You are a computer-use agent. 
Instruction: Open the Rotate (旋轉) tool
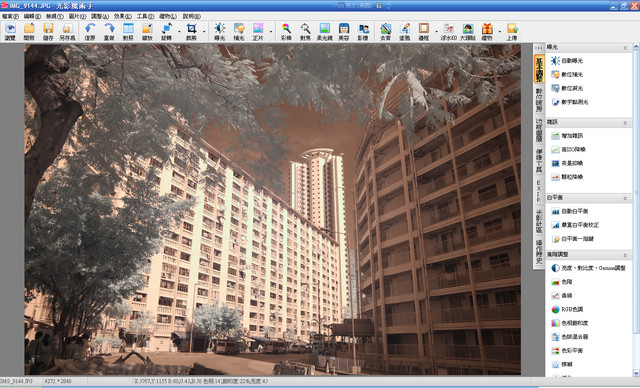pyautogui.click(x=166, y=31)
